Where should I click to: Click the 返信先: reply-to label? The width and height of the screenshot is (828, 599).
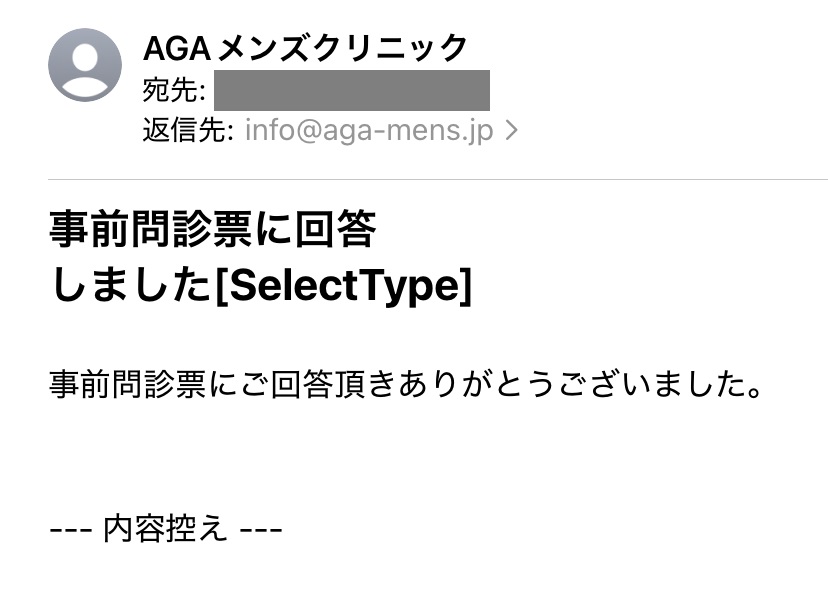click(188, 130)
